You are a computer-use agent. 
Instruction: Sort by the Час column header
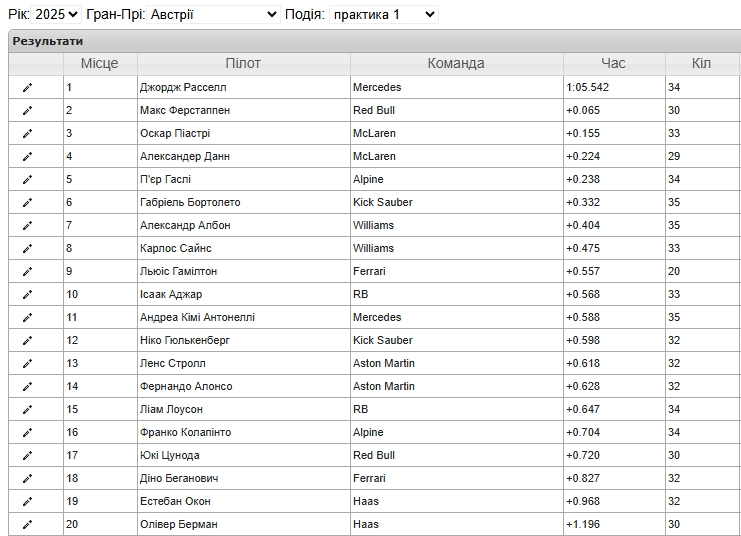point(613,63)
